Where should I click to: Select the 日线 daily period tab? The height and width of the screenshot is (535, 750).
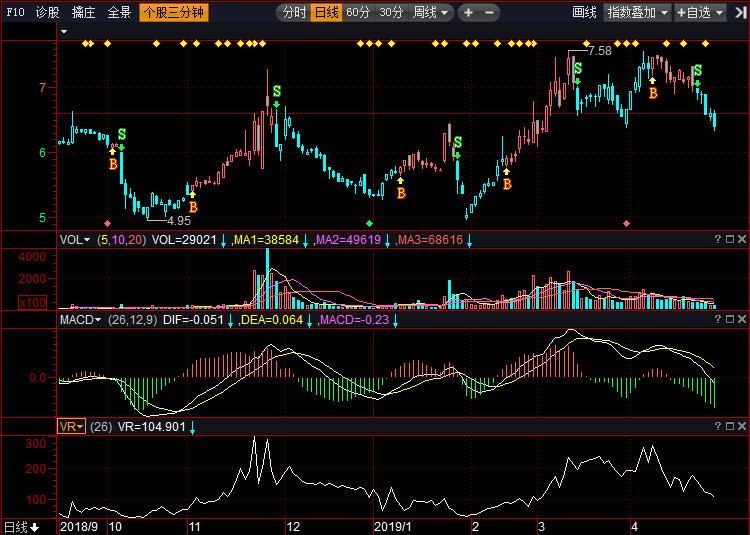click(326, 12)
